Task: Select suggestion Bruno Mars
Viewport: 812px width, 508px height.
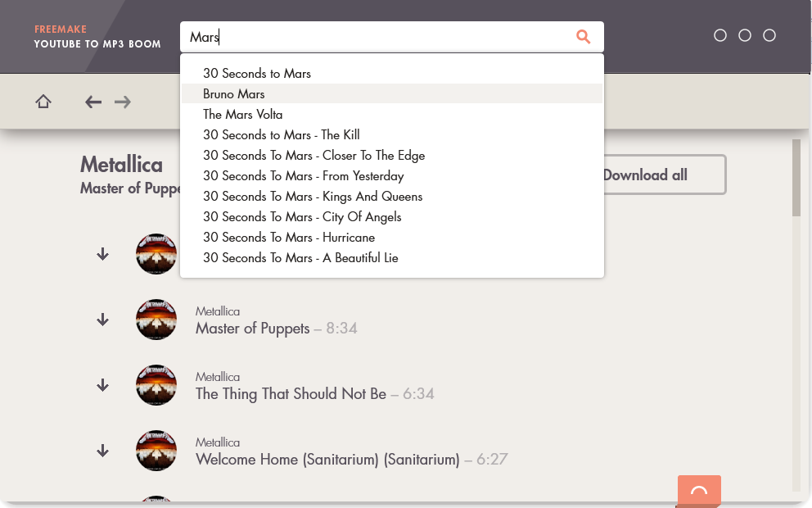Action: tap(392, 94)
